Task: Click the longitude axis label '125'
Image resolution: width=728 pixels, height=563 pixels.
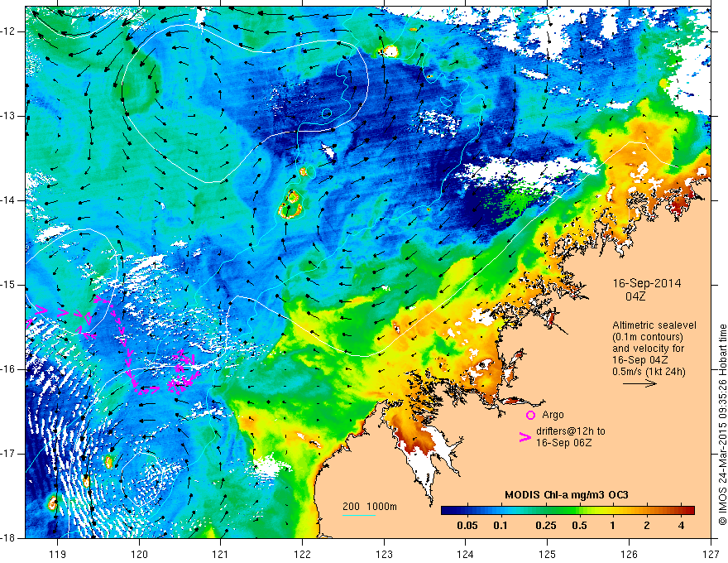Action: coord(548,554)
